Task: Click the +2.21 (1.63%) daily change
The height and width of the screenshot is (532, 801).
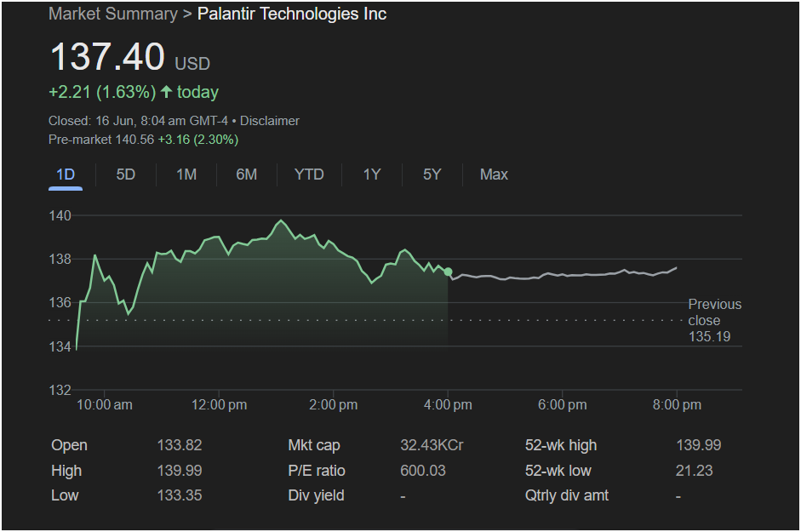Action: click(x=102, y=92)
